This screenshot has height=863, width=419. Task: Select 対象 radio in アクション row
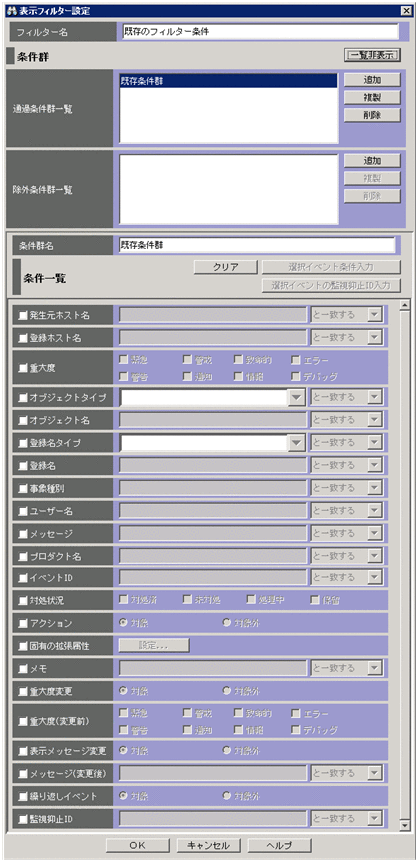(123, 623)
